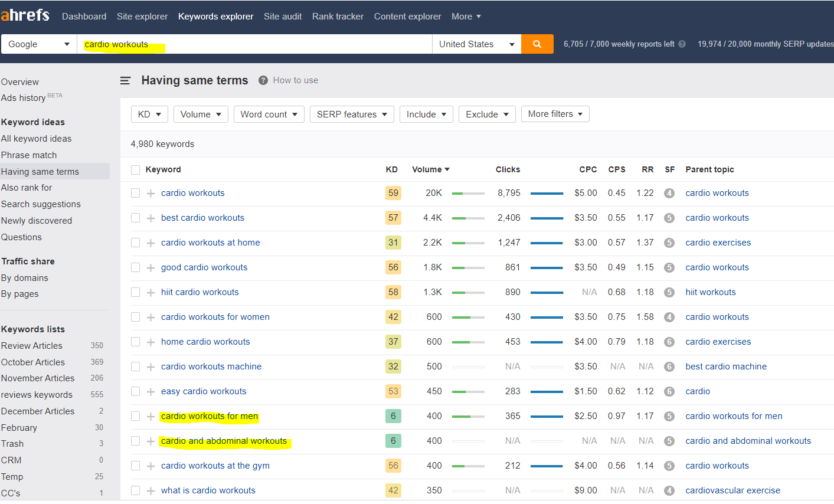Expand the Word count filter dropdown
This screenshot has width=834, height=504.
269,114
